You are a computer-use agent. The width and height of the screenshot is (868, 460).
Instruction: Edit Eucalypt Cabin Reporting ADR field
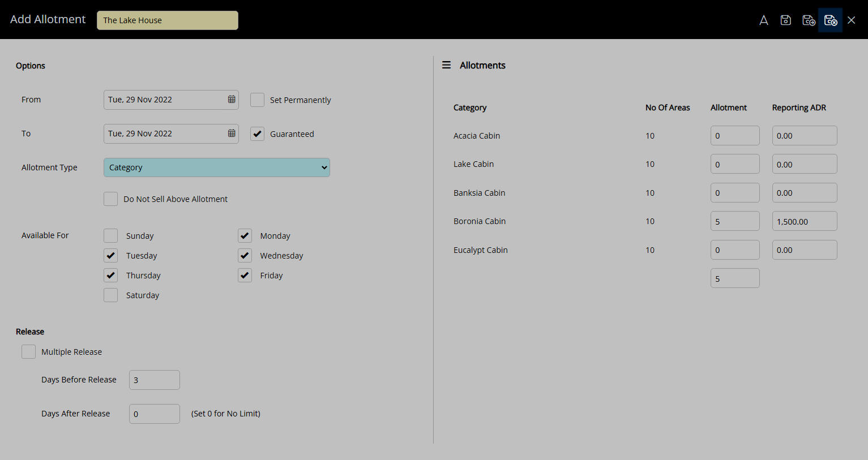pyautogui.click(x=805, y=250)
